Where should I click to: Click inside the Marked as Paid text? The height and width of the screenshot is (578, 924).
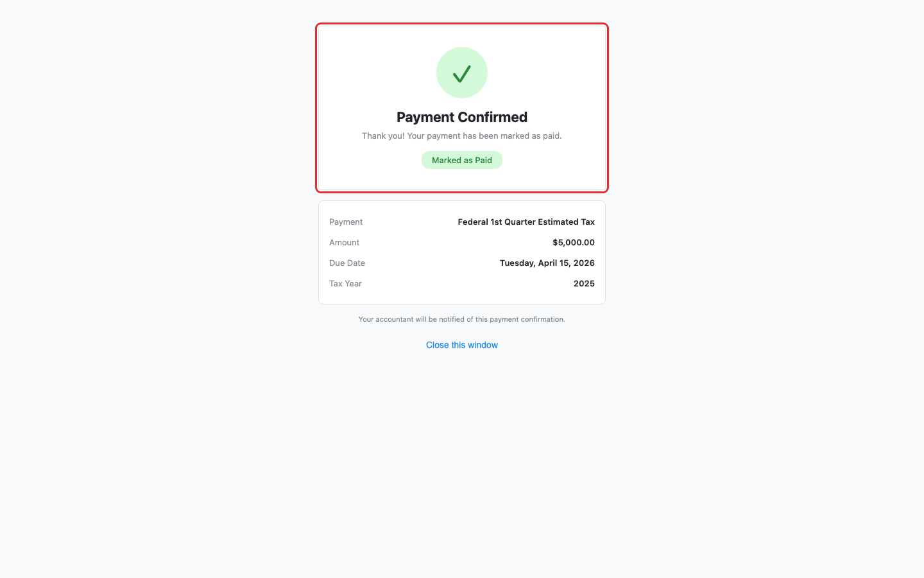point(462,160)
